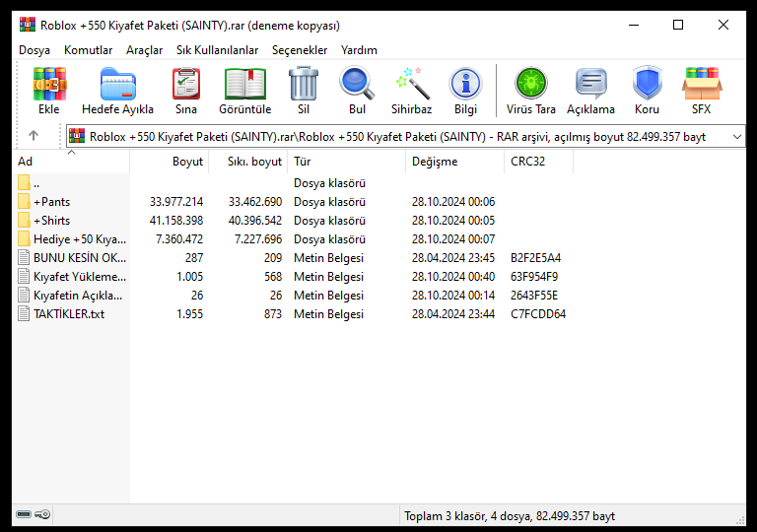This screenshot has width=757, height=532.
Task: Click the text file icon of TAKTİKLER.txt
Action: point(24,314)
